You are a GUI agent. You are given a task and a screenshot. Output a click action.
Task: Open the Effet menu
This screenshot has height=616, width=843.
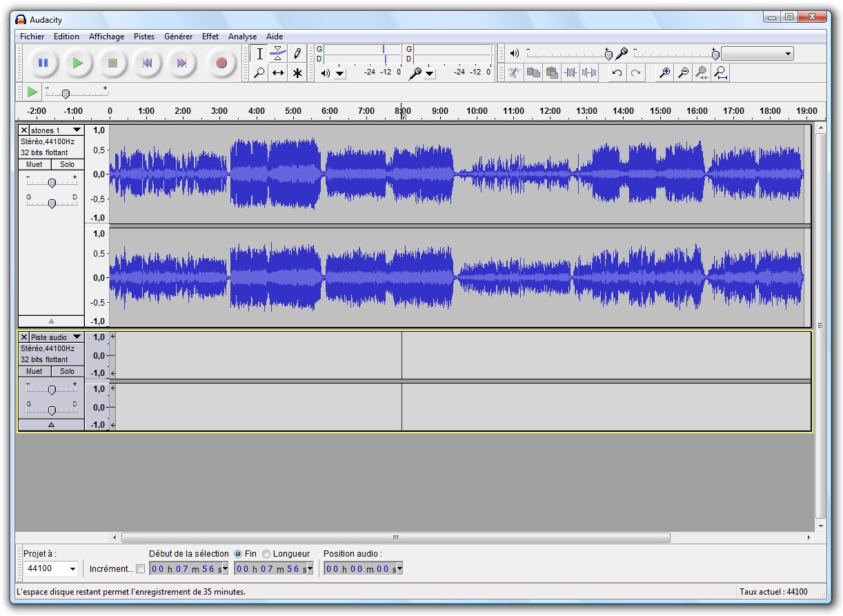click(210, 37)
